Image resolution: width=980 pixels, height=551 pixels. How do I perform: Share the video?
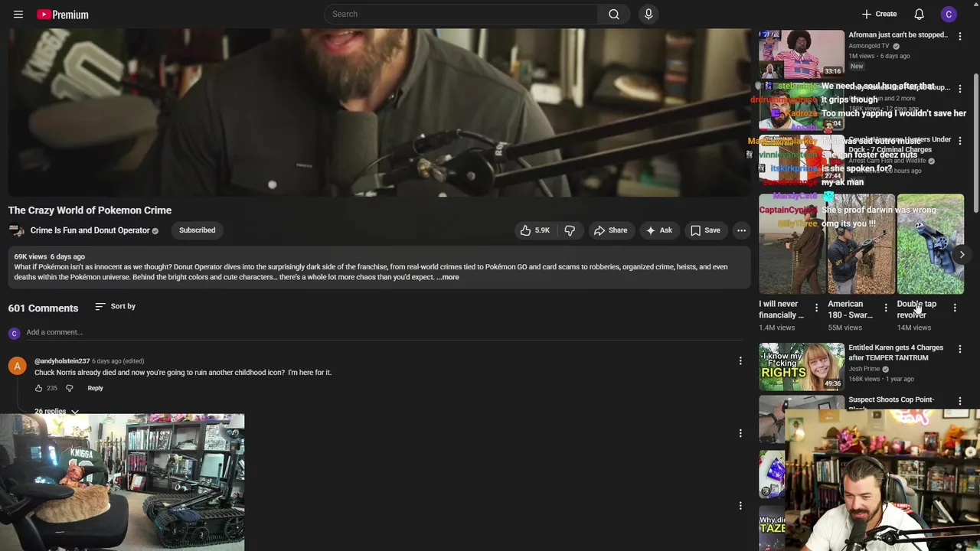610,230
